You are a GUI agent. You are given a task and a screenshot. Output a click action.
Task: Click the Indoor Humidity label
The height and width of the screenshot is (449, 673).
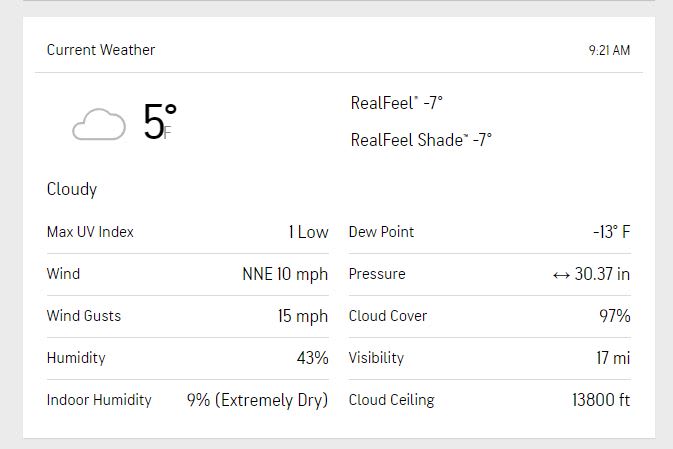point(99,400)
